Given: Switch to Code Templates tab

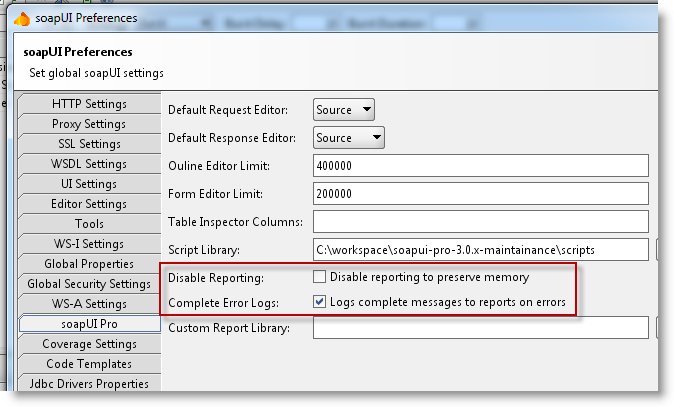Looking at the screenshot, I should 89,364.
